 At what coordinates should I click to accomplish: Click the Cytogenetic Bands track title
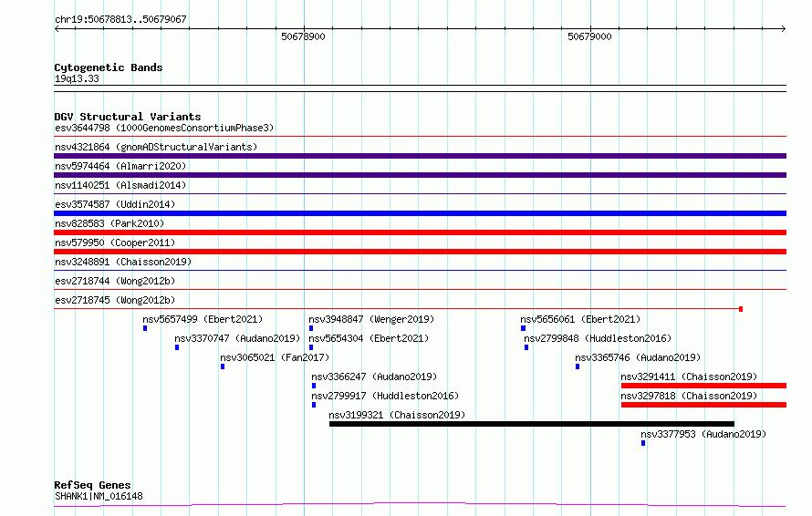click(109, 67)
